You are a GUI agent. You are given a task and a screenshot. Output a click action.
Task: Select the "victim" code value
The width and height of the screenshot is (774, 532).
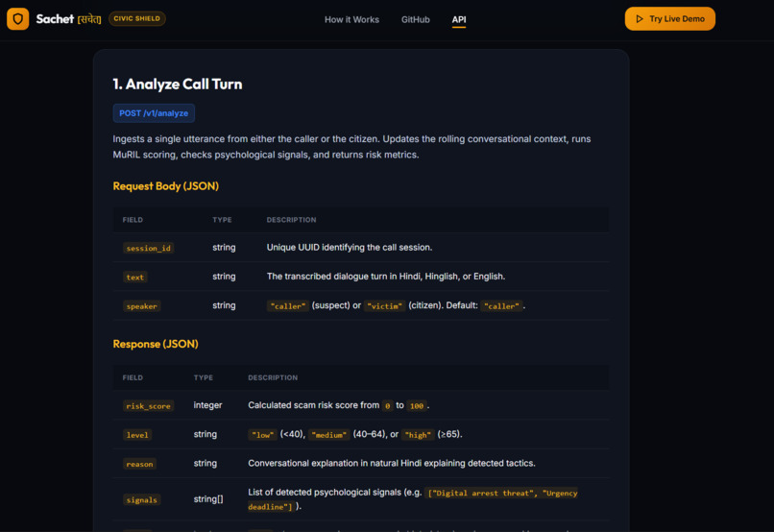point(384,306)
